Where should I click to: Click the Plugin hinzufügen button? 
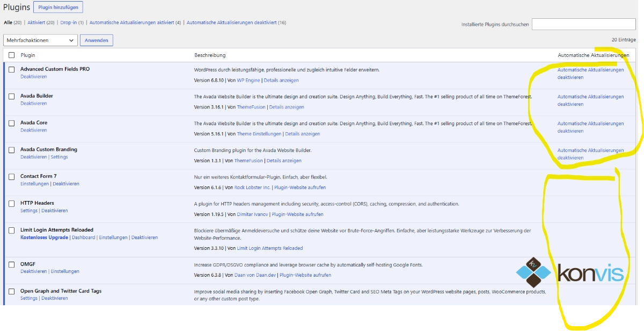tap(58, 7)
